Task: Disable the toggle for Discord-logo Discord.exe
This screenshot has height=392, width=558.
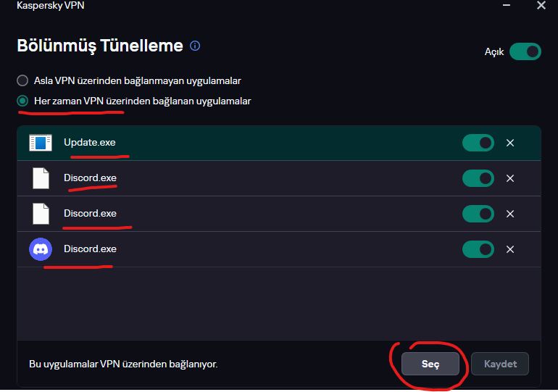Action: [478, 249]
